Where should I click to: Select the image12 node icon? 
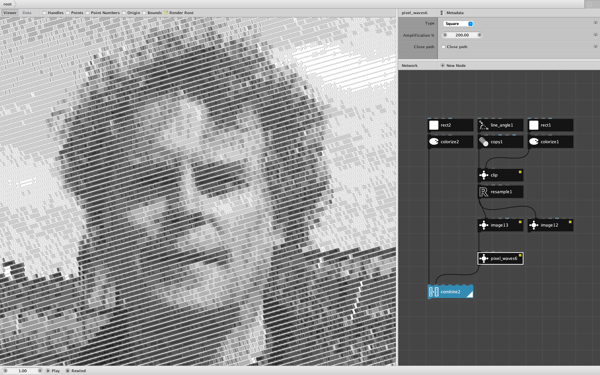click(534, 225)
